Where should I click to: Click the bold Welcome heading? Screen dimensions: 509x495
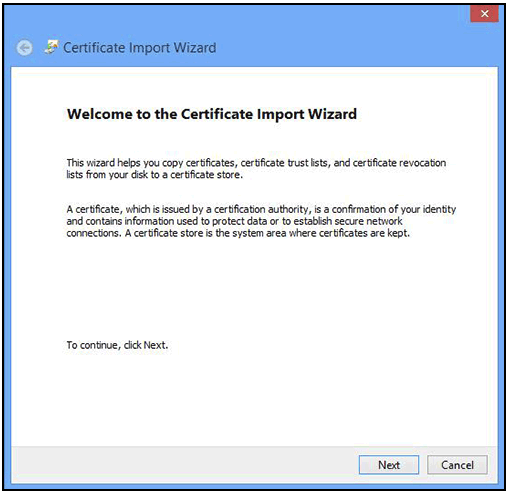[212, 114]
